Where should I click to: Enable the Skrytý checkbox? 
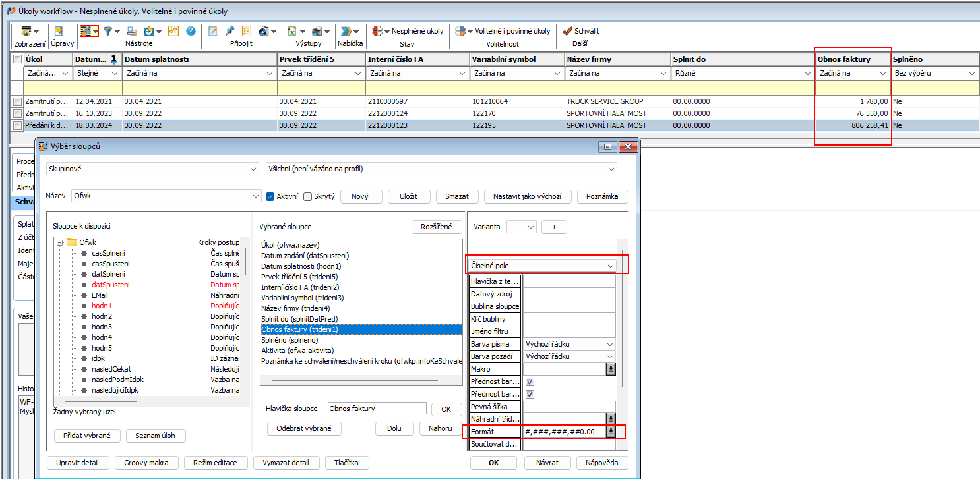coord(307,196)
